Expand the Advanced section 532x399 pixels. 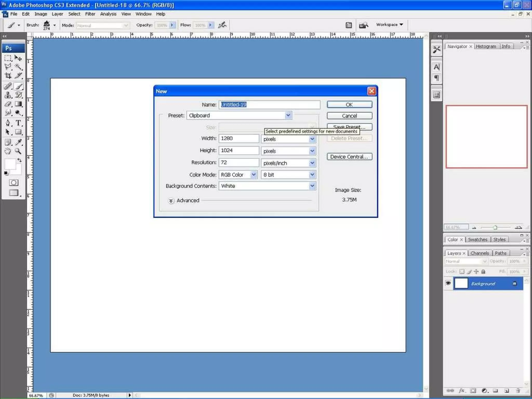171,201
